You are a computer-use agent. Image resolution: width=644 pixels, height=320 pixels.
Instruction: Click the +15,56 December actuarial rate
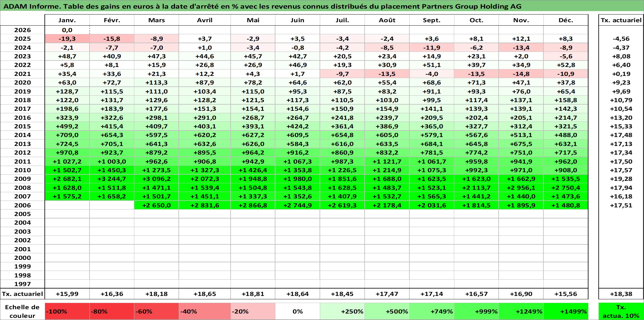coord(566,294)
